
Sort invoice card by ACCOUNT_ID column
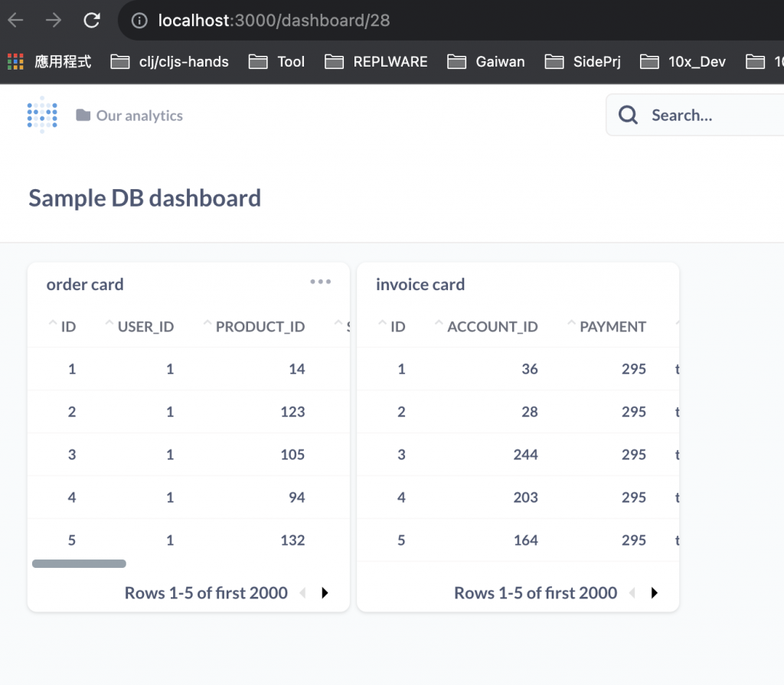click(x=492, y=327)
